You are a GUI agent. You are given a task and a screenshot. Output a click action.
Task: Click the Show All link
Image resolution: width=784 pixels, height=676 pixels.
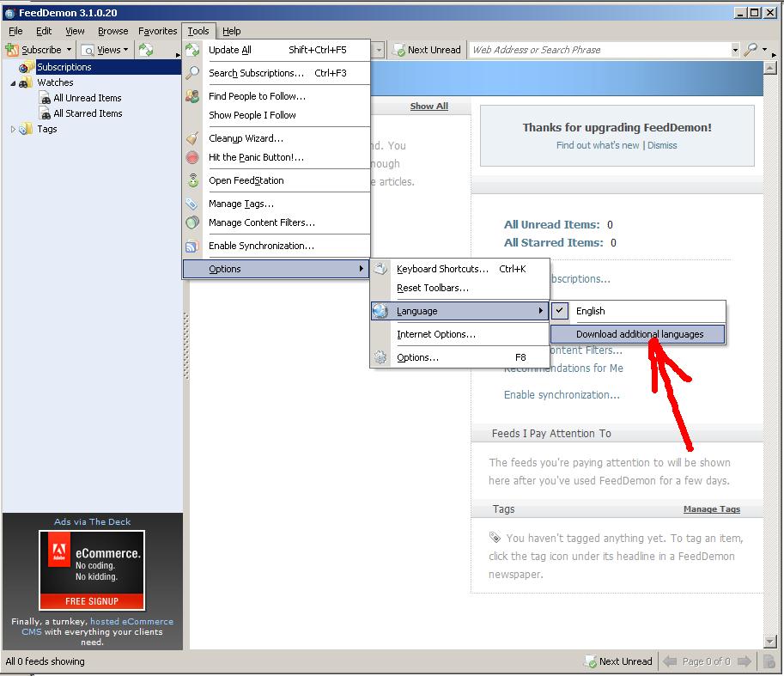(x=429, y=106)
